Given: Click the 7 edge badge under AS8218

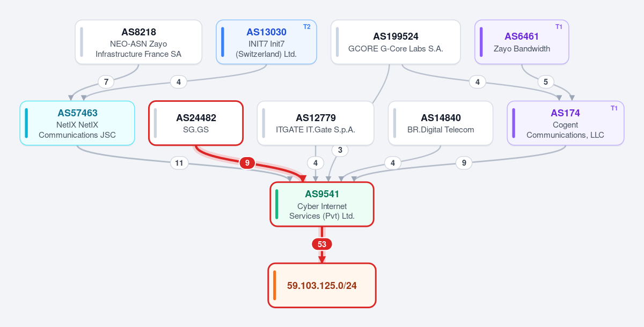Looking at the screenshot, I should click(x=106, y=82).
